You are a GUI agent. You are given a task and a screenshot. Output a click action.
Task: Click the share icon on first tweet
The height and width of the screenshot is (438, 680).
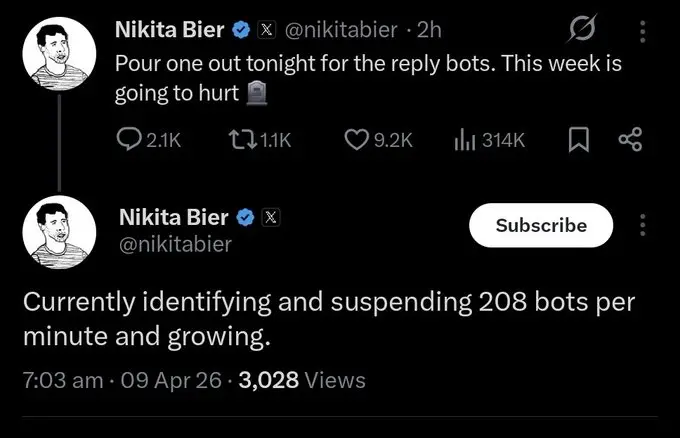pos(630,141)
